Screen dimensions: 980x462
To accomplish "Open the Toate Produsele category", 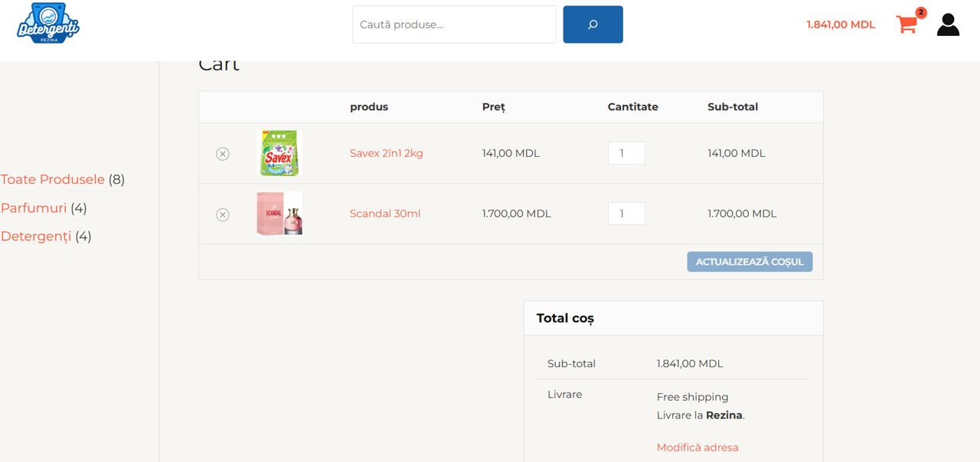I will click(x=53, y=180).
